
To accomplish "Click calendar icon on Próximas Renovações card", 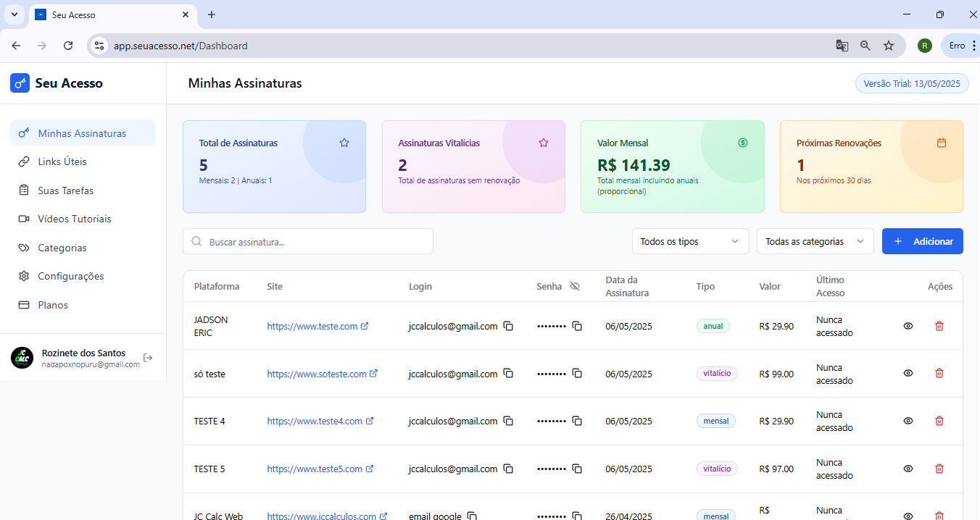I will pyautogui.click(x=942, y=143).
